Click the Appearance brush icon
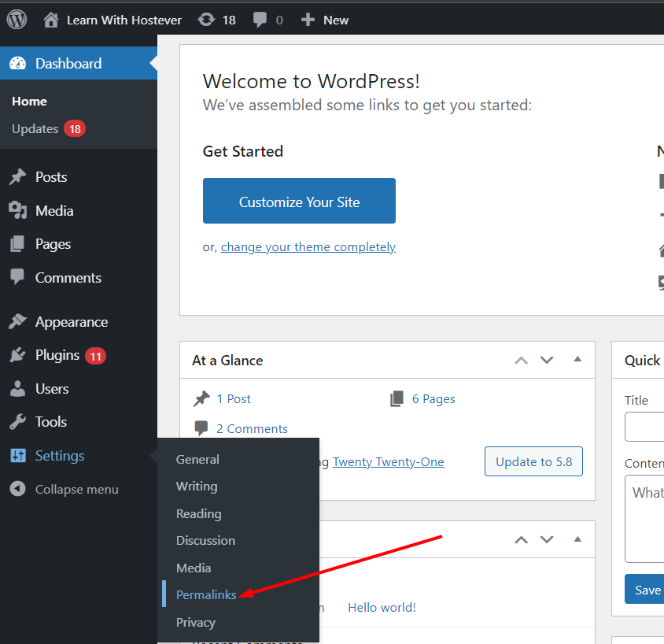This screenshot has width=664, height=644. pos(17,321)
